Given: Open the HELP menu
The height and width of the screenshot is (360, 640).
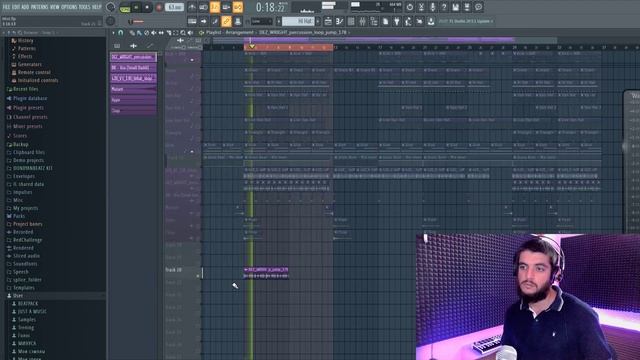Looking at the screenshot, I should [97, 7].
